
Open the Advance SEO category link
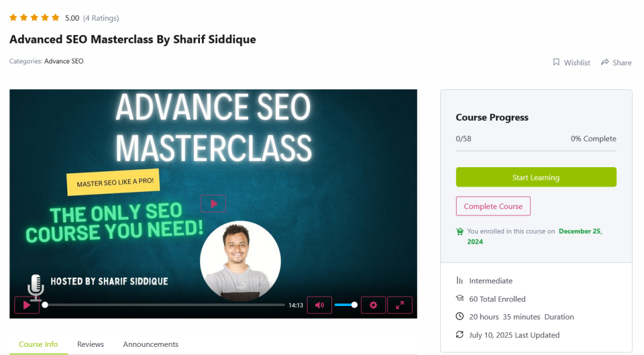point(64,62)
